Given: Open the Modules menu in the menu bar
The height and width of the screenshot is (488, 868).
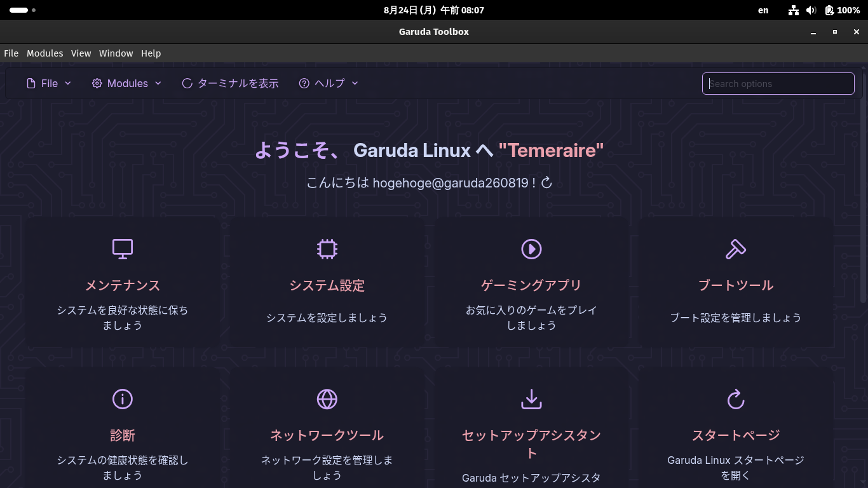Looking at the screenshot, I should (45, 53).
